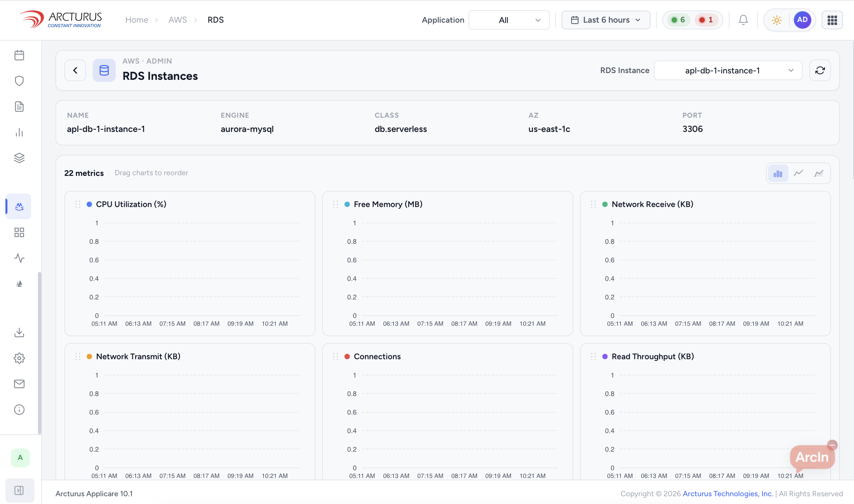Open the notifications bell
The image size is (854, 504).
point(743,20)
